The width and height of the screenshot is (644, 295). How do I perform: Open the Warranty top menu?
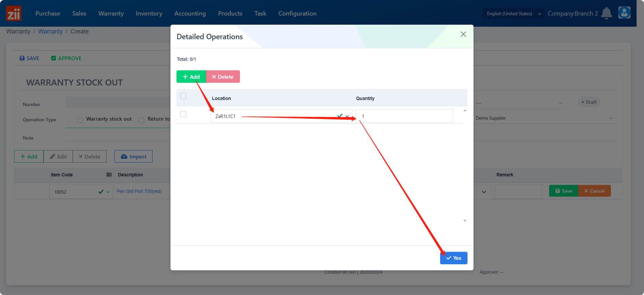(x=111, y=14)
